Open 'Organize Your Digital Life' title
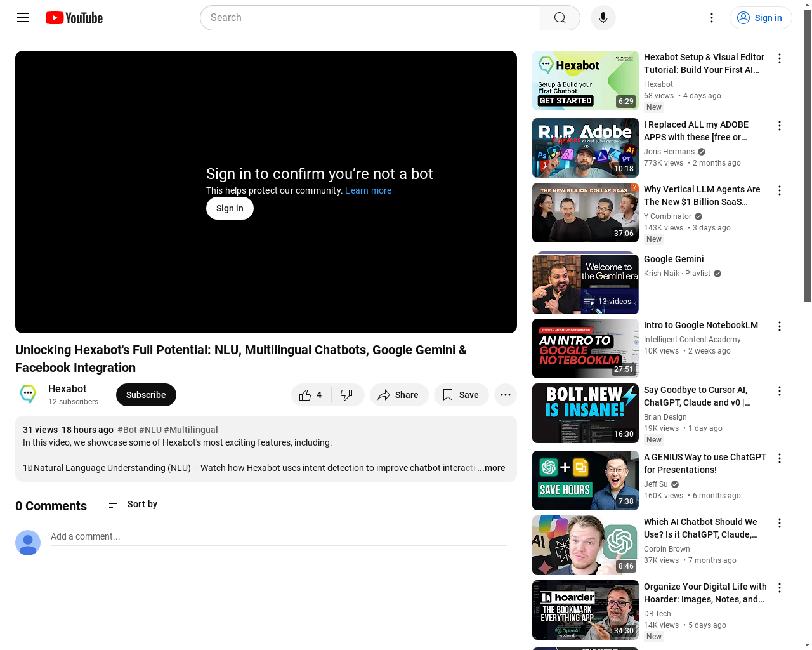 point(705,593)
